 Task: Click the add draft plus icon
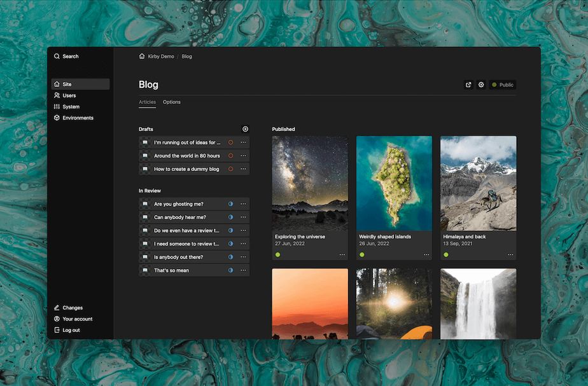tap(246, 129)
